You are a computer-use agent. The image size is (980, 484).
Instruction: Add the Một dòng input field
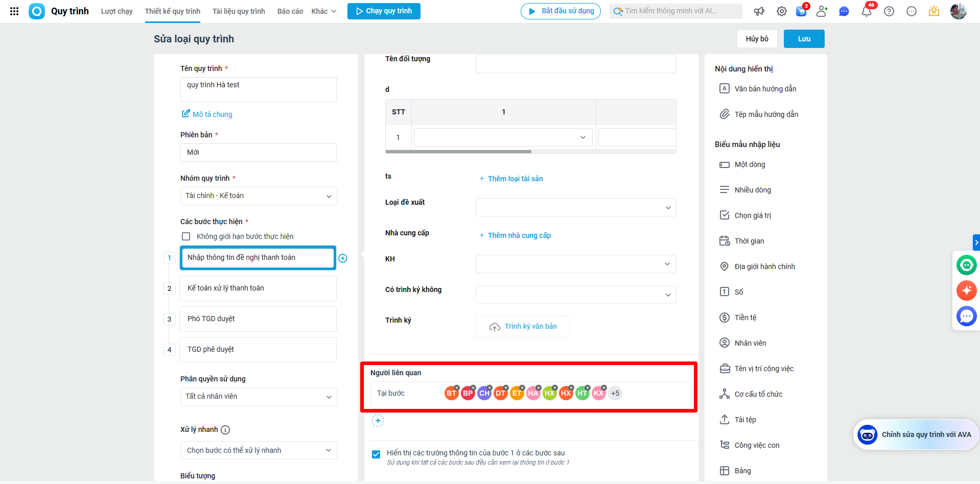click(x=742, y=164)
